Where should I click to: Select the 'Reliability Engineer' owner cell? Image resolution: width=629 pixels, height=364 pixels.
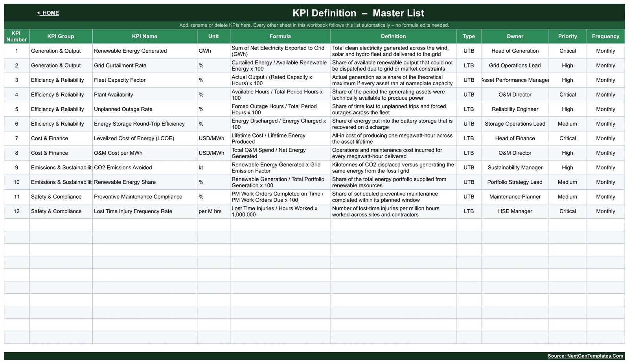pos(515,109)
